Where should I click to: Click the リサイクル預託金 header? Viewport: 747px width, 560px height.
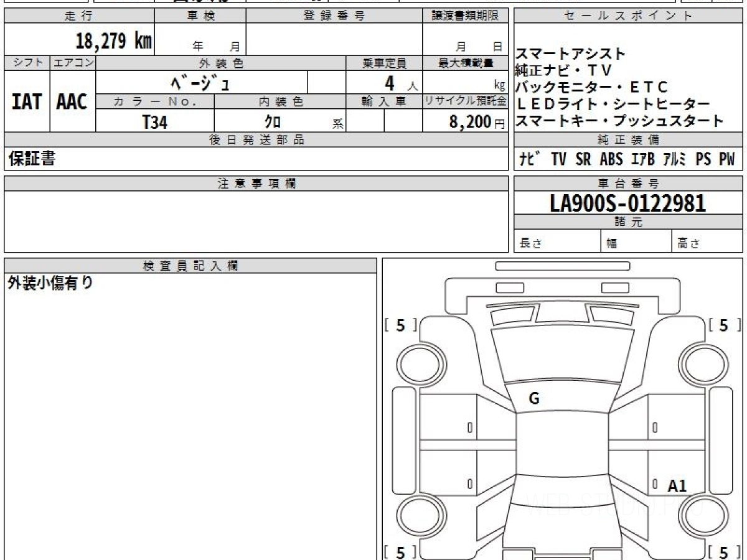[x=466, y=101]
